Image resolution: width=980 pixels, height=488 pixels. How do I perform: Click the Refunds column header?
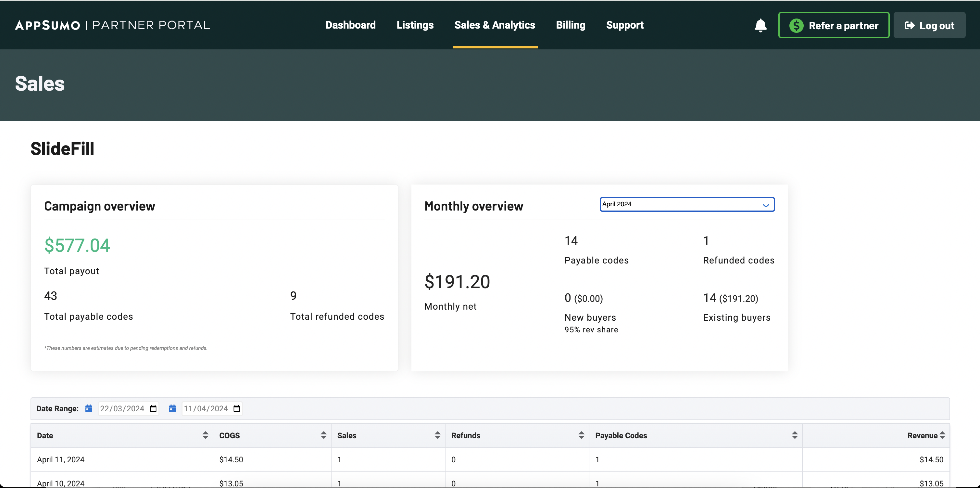coord(517,435)
